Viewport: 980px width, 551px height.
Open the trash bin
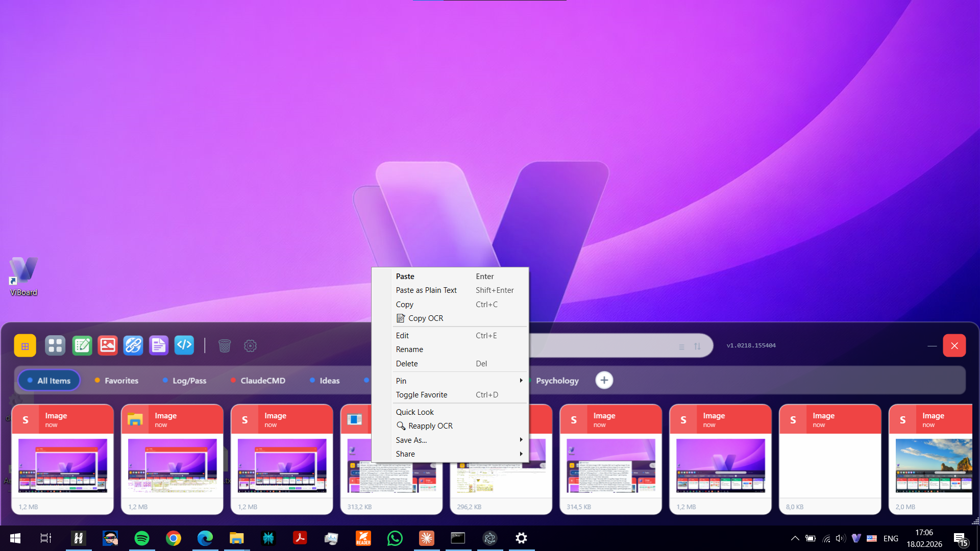point(225,345)
